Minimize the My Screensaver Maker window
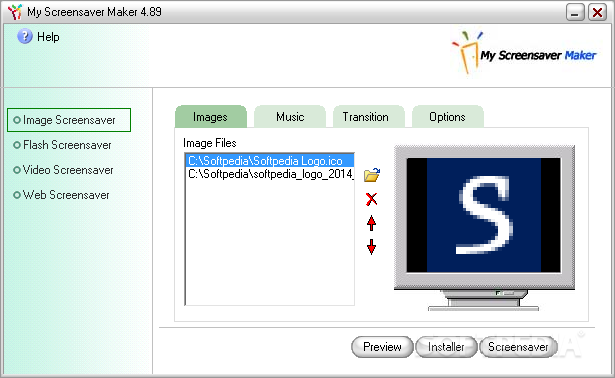This screenshot has height=378, width=615. [575, 12]
